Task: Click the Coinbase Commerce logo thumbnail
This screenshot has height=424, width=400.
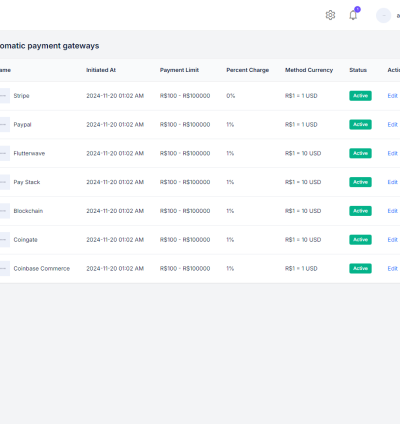Action: [x=4, y=268]
